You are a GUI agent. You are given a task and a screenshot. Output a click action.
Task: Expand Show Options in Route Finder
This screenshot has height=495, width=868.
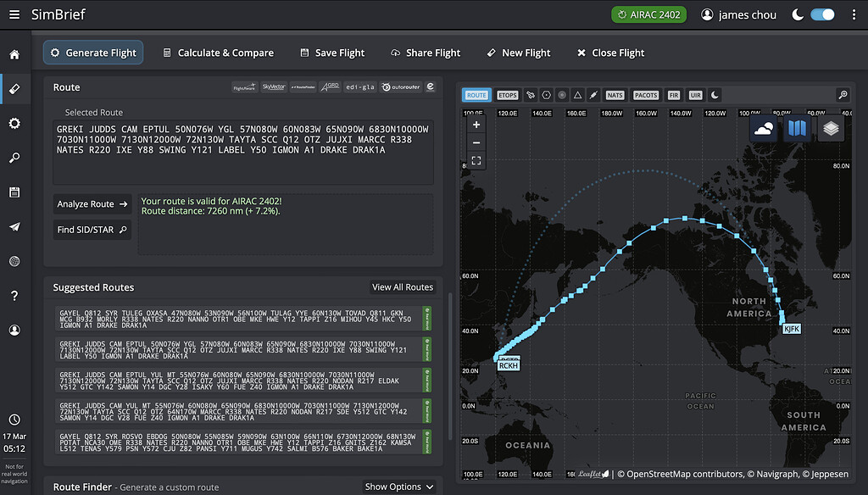(398, 486)
